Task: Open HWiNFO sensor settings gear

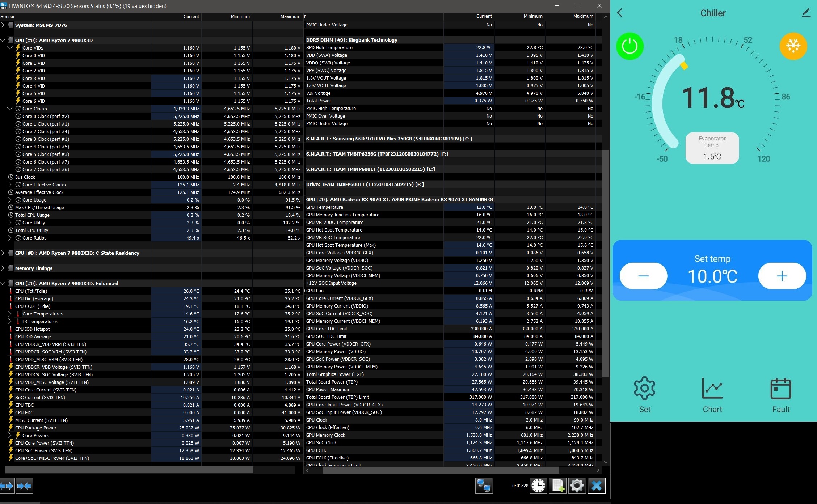Action: click(577, 486)
